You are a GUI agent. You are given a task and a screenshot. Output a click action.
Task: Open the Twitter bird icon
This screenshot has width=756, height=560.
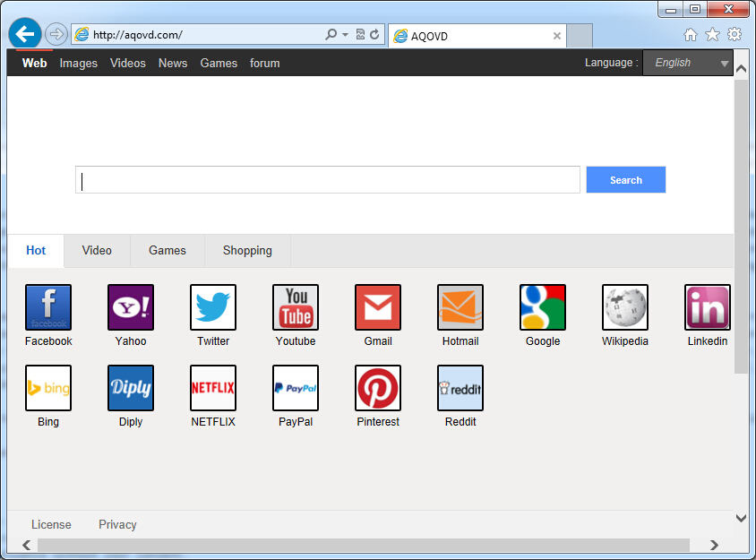[213, 307]
